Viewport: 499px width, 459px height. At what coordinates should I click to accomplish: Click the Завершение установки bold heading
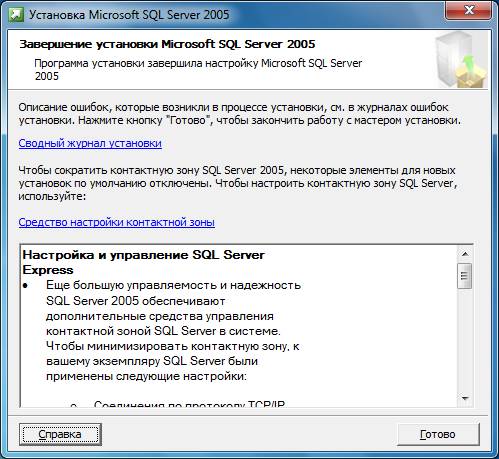(x=167, y=44)
